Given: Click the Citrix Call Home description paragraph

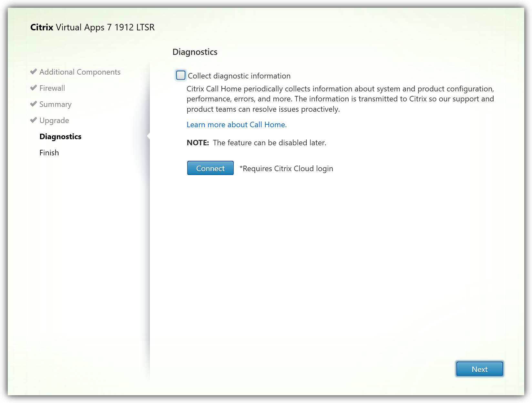Looking at the screenshot, I should (340, 99).
